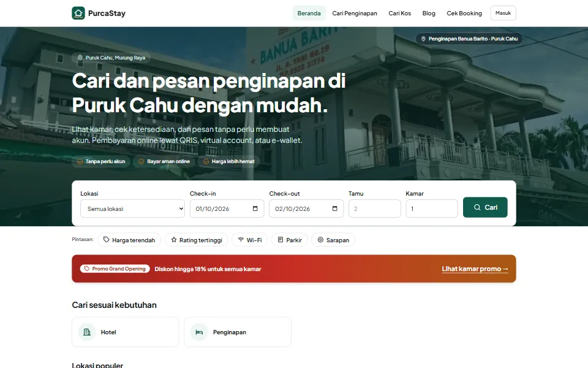Click the Harga lebih hemat check icon

[206, 161]
